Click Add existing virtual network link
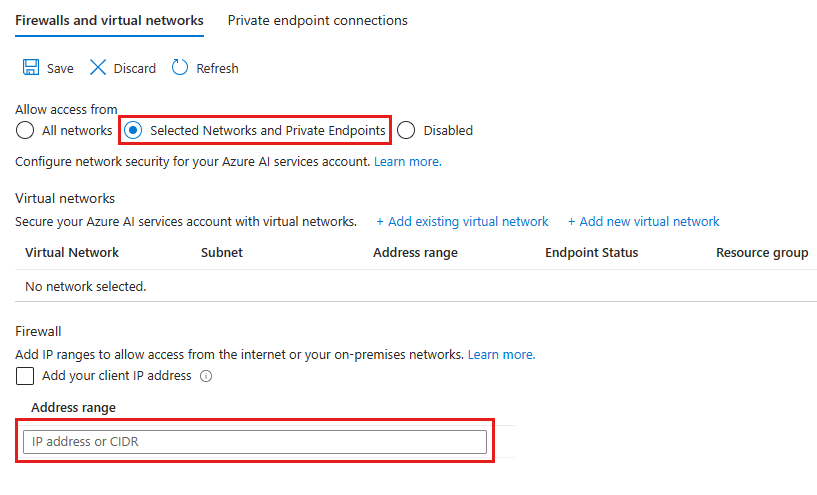This screenshot has width=817, height=495. 462,221
